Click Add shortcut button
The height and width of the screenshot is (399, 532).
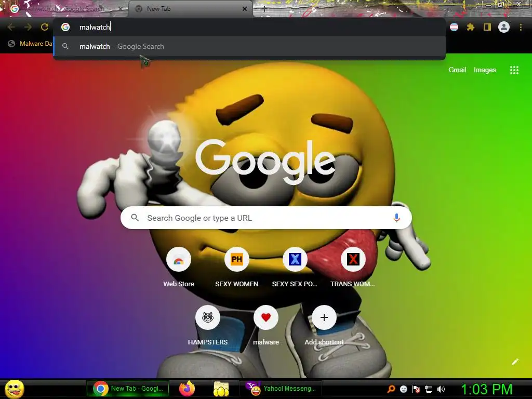point(324,325)
